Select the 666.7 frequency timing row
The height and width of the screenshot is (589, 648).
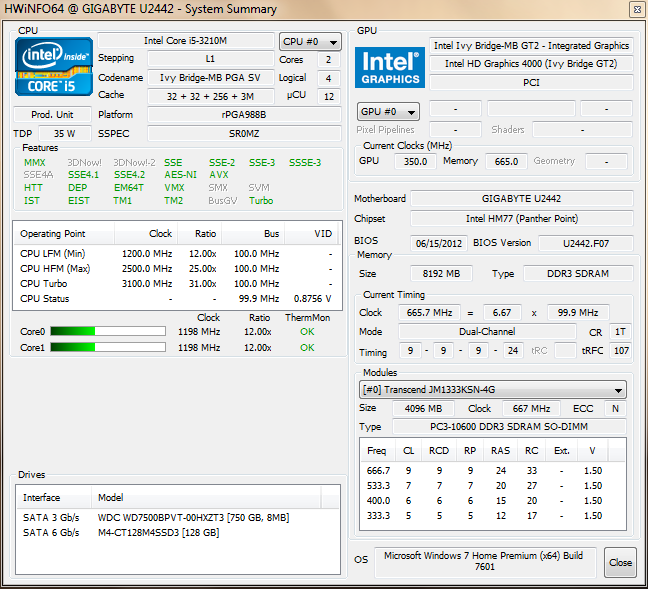point(493,470)
